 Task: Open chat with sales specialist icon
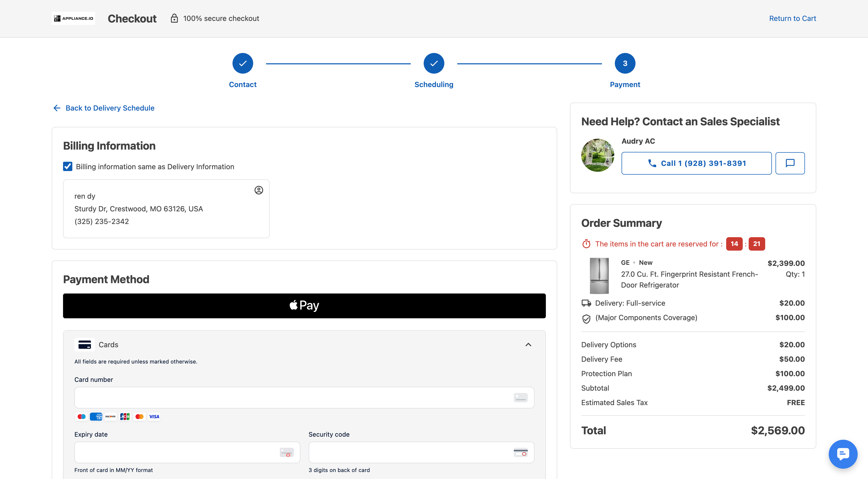790,163
